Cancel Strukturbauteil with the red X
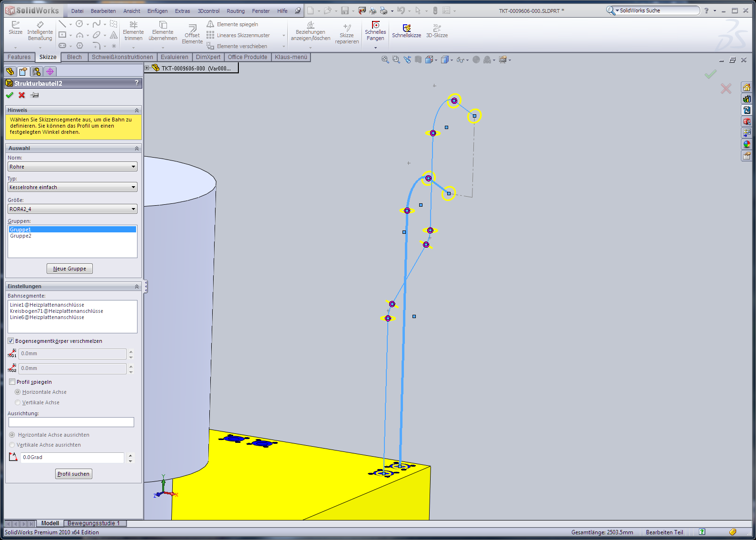The width and height of the screenshot is (756, 540). 22,95
